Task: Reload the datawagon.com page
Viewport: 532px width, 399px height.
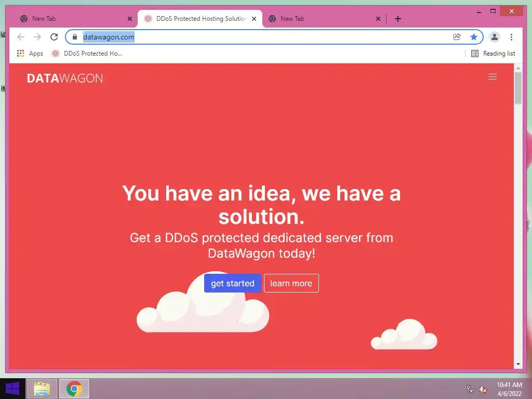Action: [54, 37]
